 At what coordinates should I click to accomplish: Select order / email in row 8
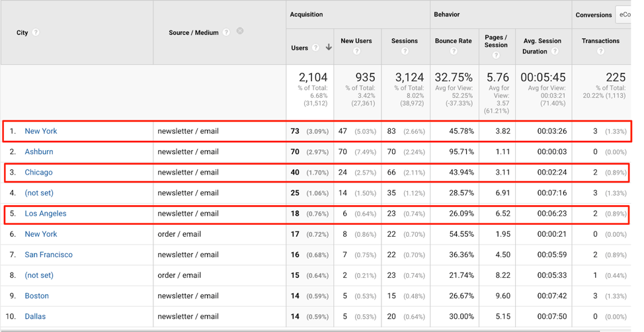179,275
